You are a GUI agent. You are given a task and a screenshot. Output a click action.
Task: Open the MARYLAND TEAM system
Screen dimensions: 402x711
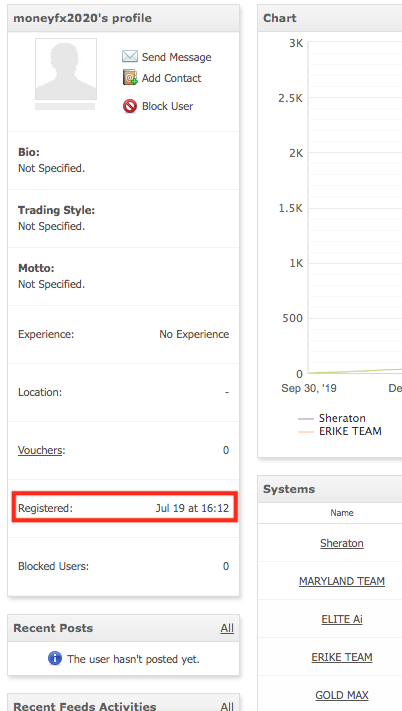pyautogui.click(x=342, y=581)
